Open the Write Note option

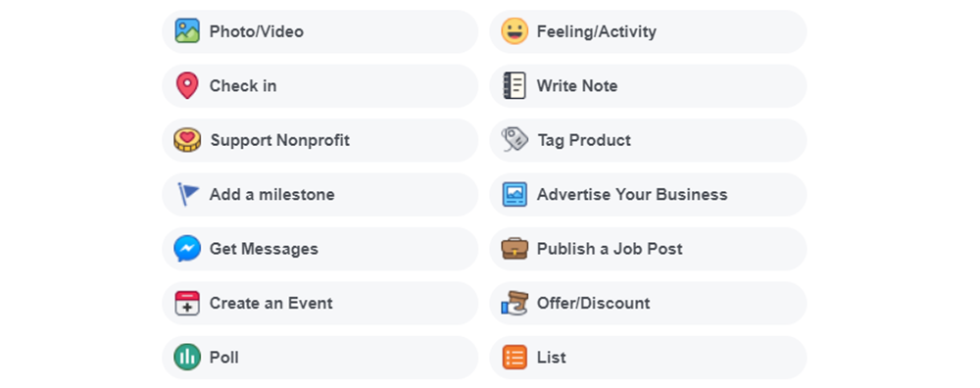(x=648, y=85)
